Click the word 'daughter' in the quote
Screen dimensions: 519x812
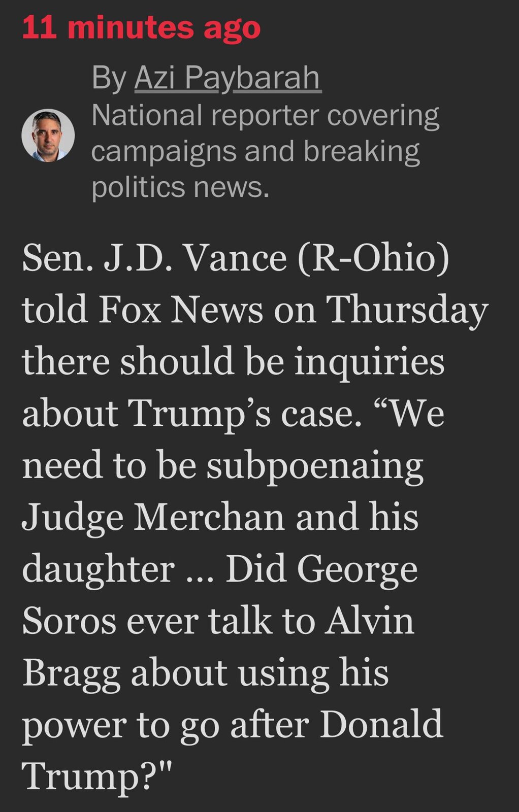click(99, 569)
